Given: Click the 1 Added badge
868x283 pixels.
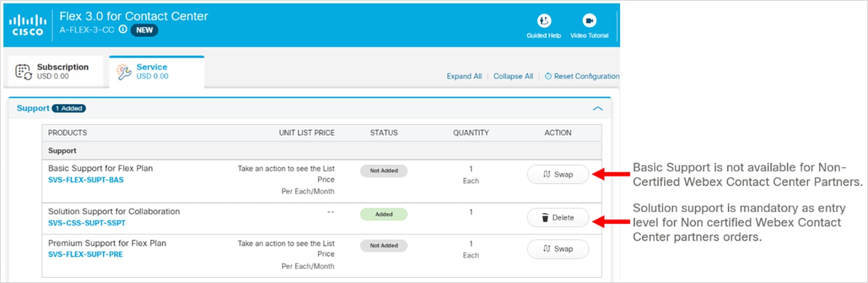Looking at the screenshot, I should [68, 108].
